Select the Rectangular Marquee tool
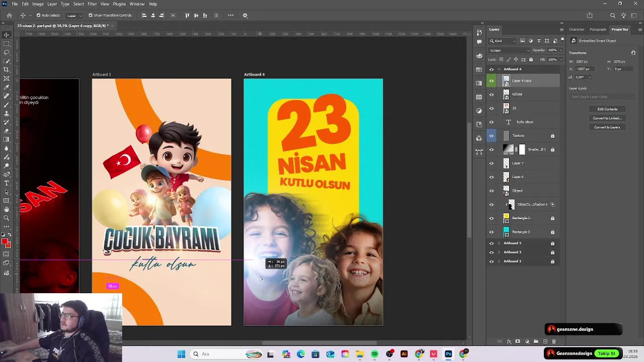The height and width of the screenshot is (362, 644). tap(7, 44)
